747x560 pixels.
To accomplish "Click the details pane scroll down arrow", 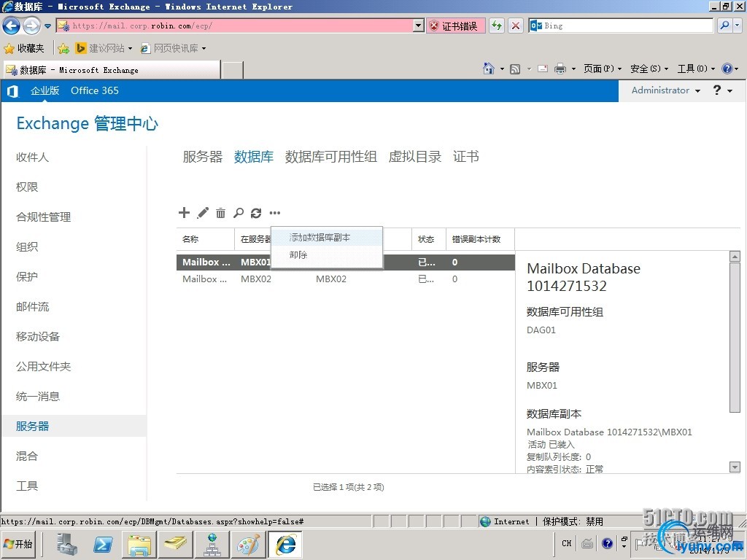I will 735,467.
